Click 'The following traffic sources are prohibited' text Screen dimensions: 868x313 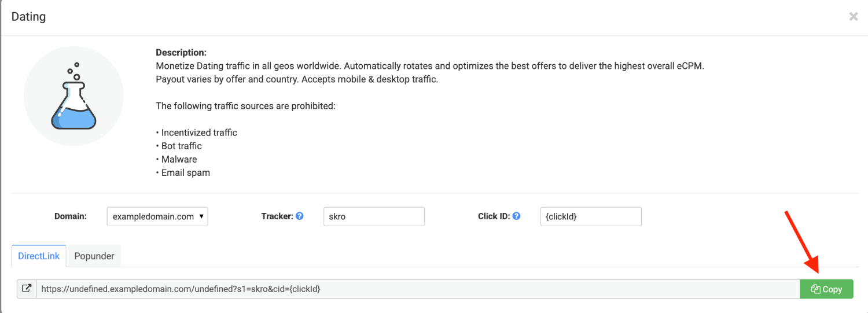[x=245, y=106]
